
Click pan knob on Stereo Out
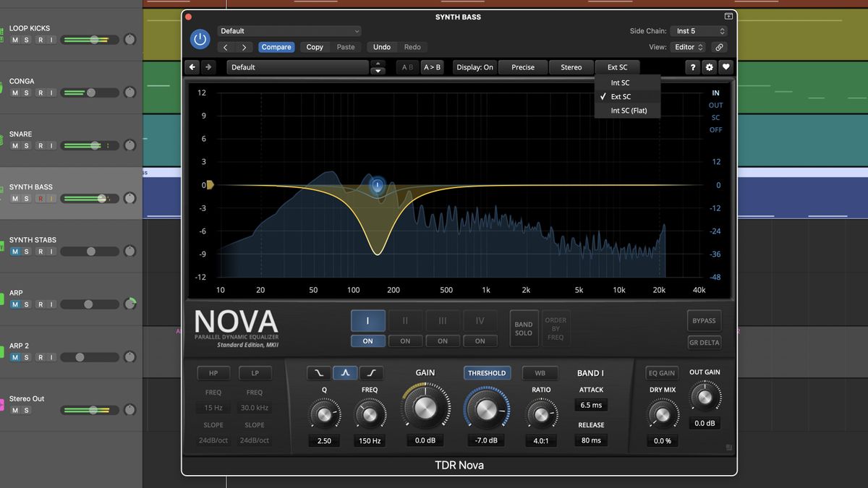(x=129, y=410)
